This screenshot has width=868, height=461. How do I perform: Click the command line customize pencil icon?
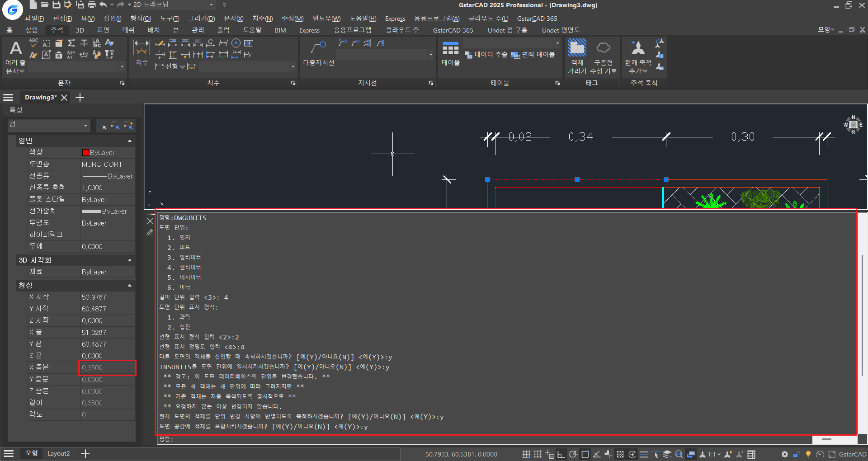[x=150, y=232]
